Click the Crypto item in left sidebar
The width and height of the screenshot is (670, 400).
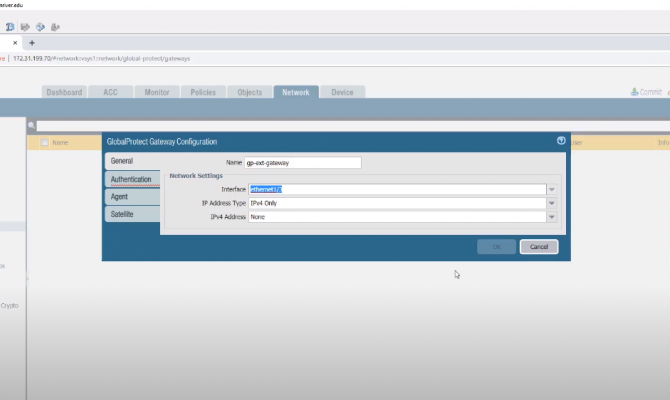pyautogui.click(x=9, y=306)
